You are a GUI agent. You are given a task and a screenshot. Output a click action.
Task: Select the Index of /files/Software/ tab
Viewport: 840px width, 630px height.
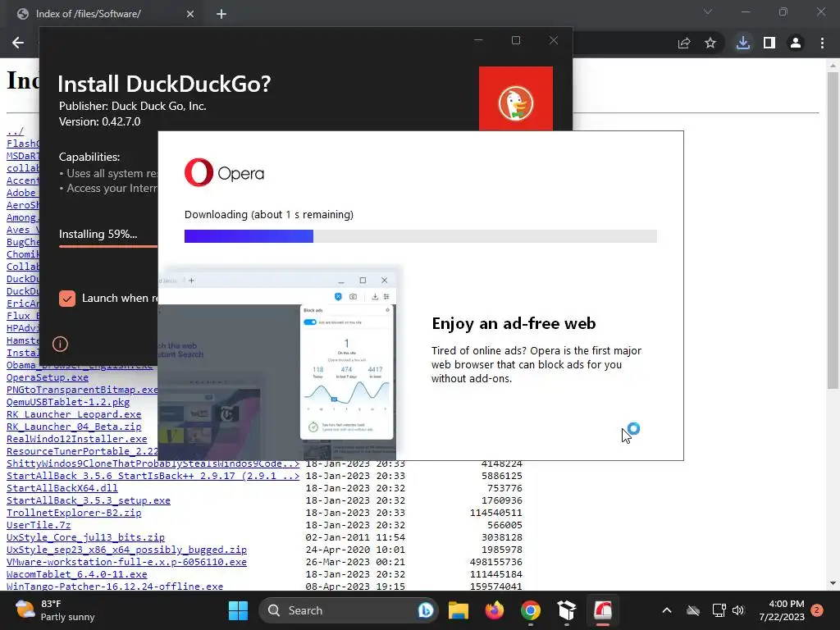104,14
